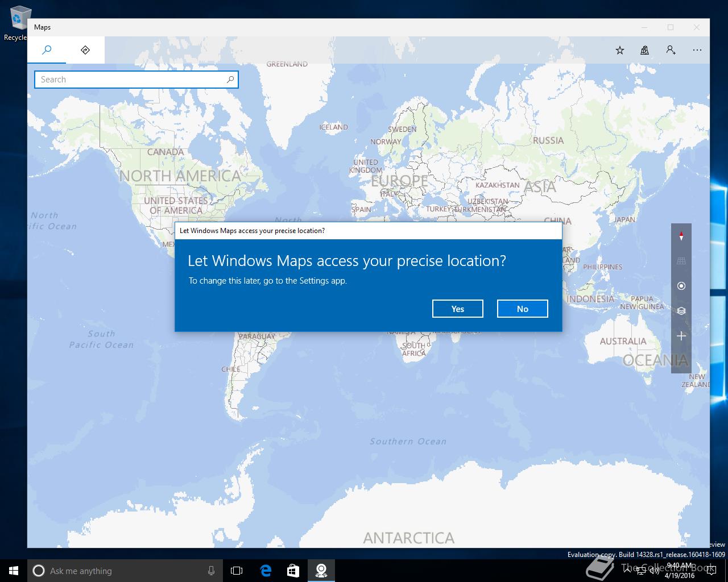Viewport: 728px width, 582px height.
Task: Click the ANTARCTICA map label
Action: point(409,538)
